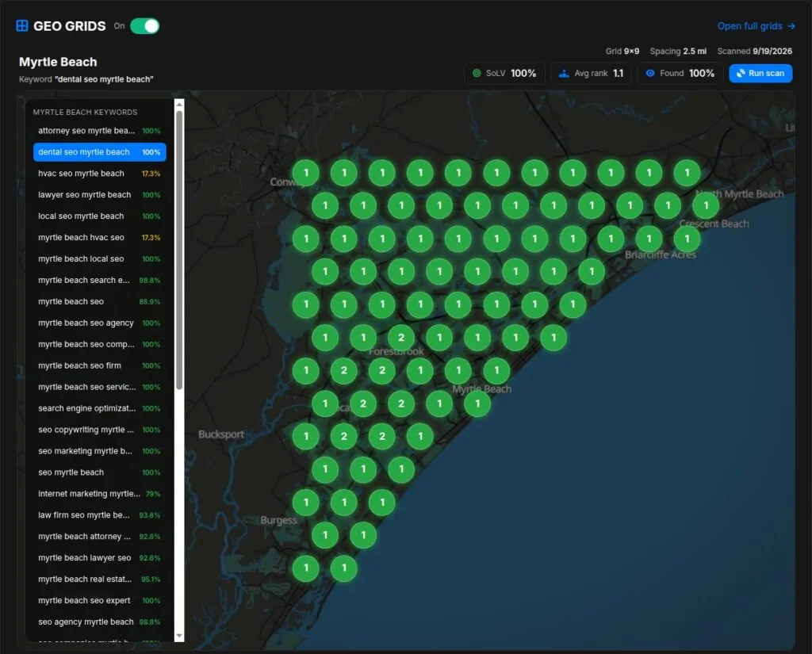This screenshot has width=812, height=654.
Task: Open full grids link
Action: tap(756, 26)
